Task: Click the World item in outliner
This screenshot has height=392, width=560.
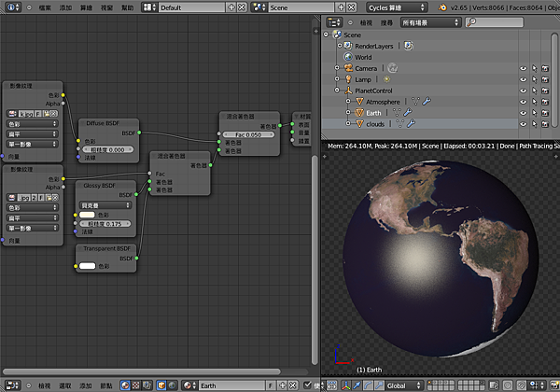Action: tap(363, 57)
